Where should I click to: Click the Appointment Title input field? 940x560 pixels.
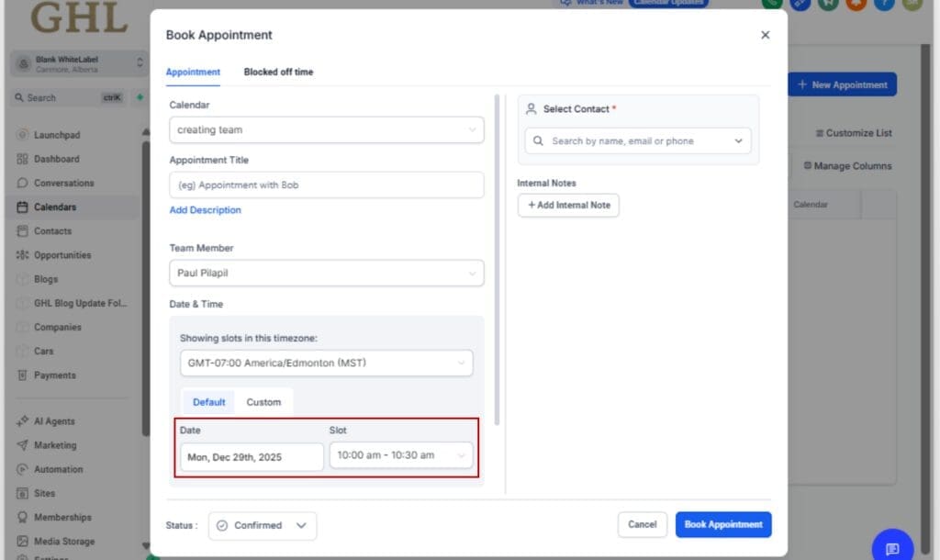coord(325,185)
